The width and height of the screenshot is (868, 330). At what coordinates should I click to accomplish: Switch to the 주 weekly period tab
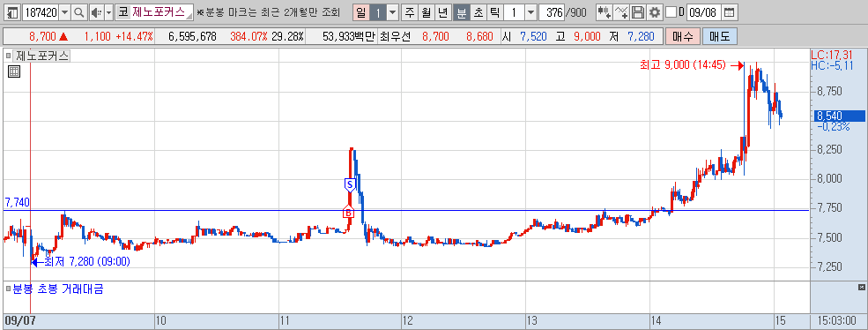coord(409,11)
